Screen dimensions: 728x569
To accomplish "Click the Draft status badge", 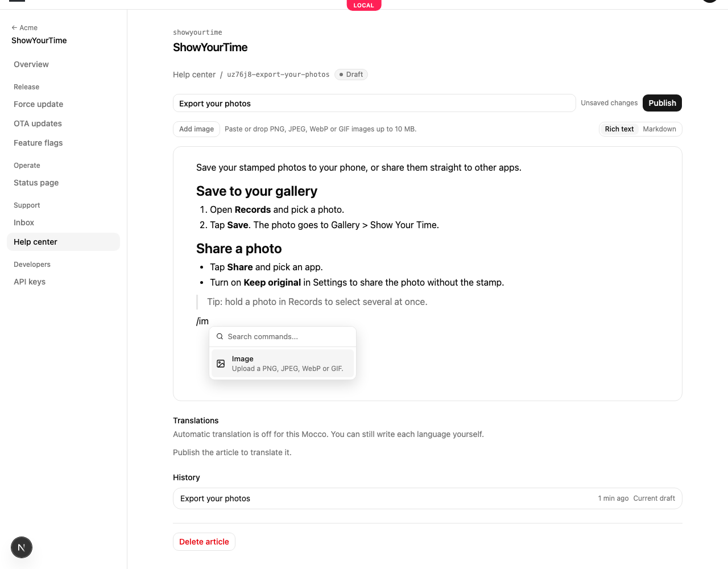I will click(x=351, y=75).
